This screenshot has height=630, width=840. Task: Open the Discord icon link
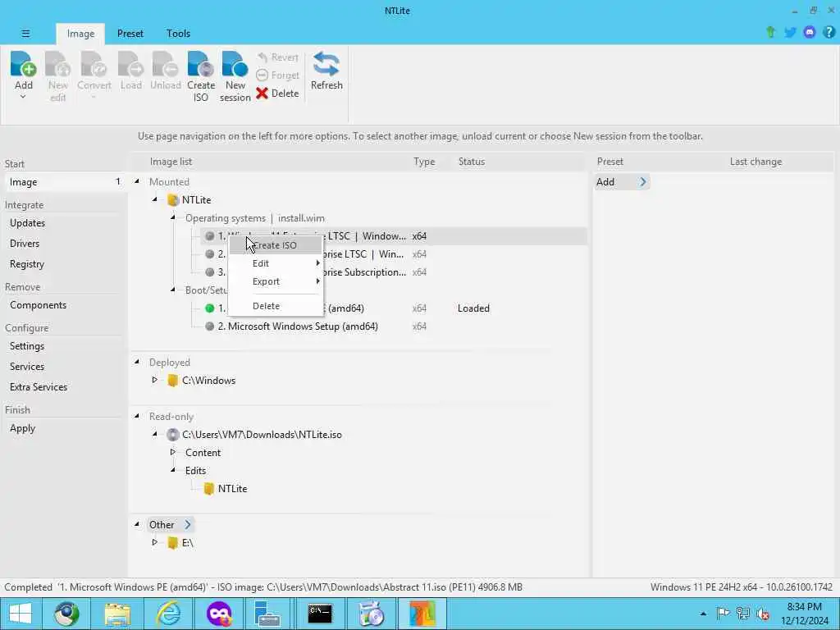[810, 32]
